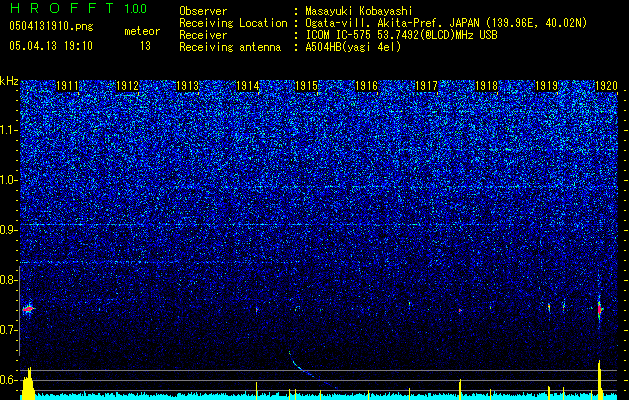Click the tall yellow power peak near 1920
This screenshot has height=400, width=629.
point(600,380)
